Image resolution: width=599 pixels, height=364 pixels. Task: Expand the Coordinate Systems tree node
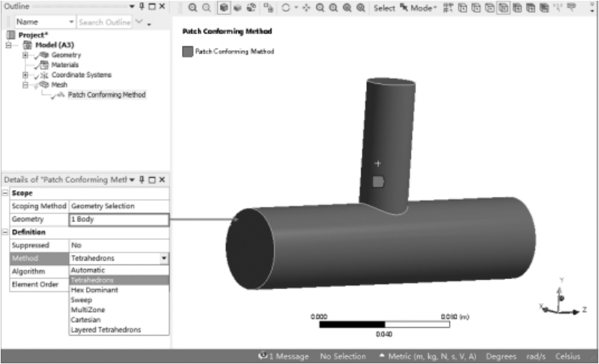[x=25, y=75]
